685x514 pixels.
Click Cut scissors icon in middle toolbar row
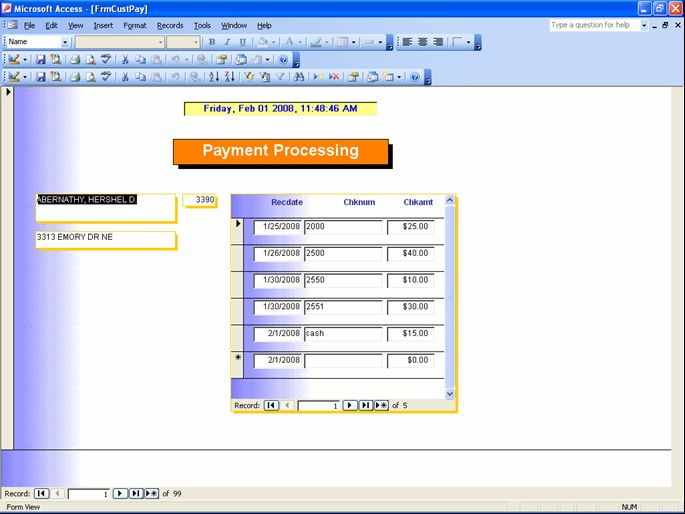(125, 59)
